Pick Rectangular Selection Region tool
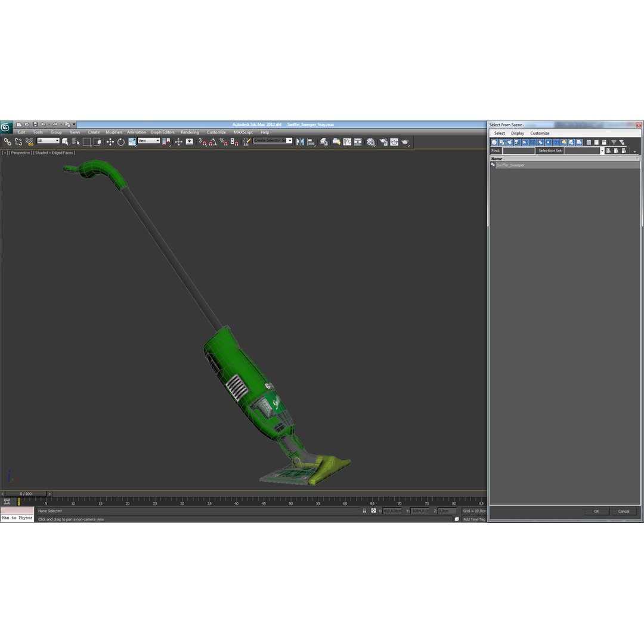The height and width of the screenshot is (644, 644). [x=86, y=142]
